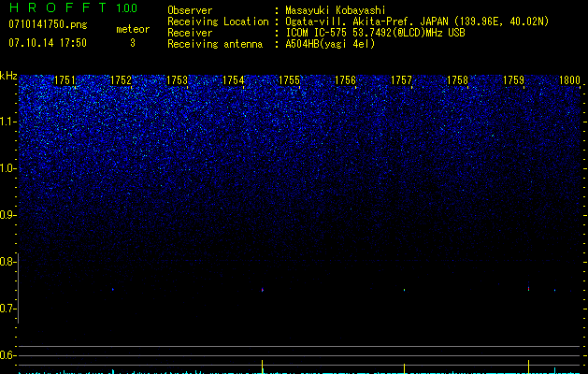Click the faint blue echo before 1752

[x=112, y=289]
